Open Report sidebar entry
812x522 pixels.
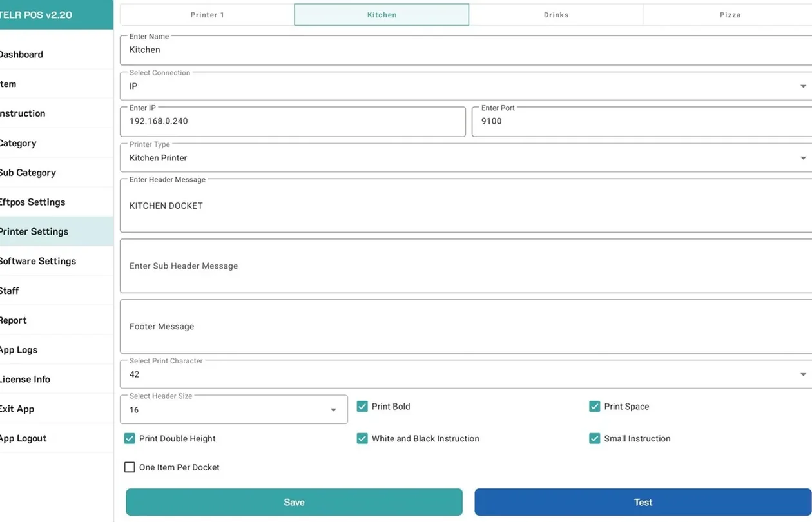click(56, 320)
